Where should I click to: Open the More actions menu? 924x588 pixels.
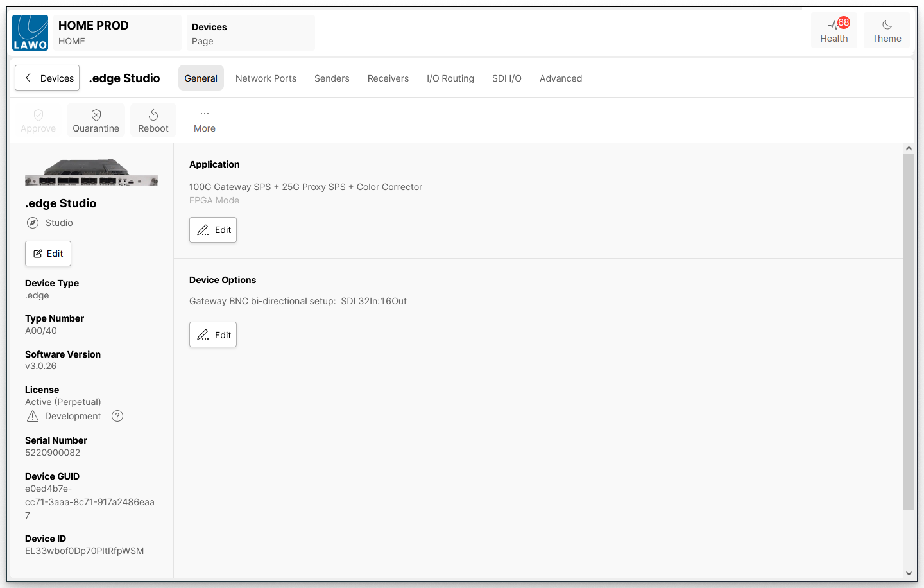tap(205, 120)
